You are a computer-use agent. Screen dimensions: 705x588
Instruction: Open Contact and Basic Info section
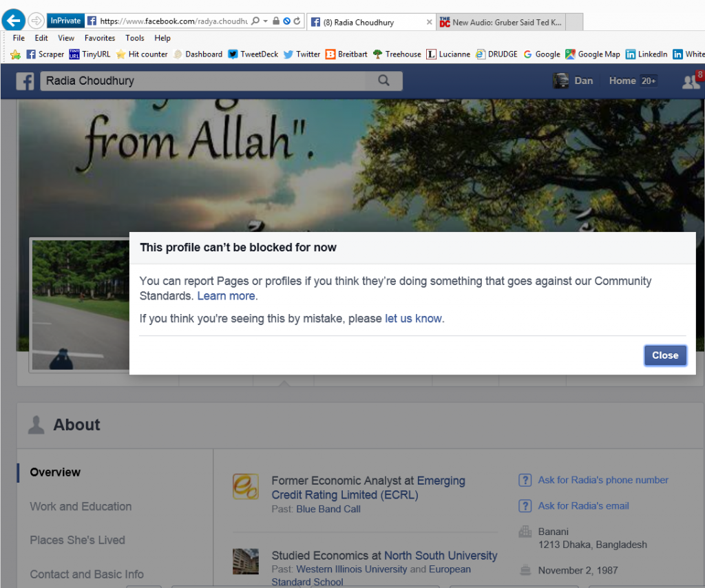87,574
